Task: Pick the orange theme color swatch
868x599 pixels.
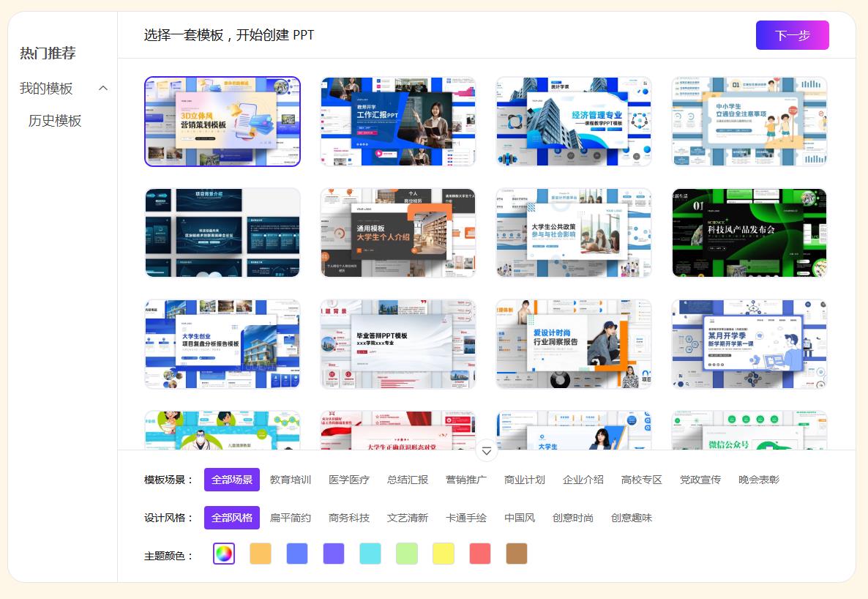Action: (261, 554)
